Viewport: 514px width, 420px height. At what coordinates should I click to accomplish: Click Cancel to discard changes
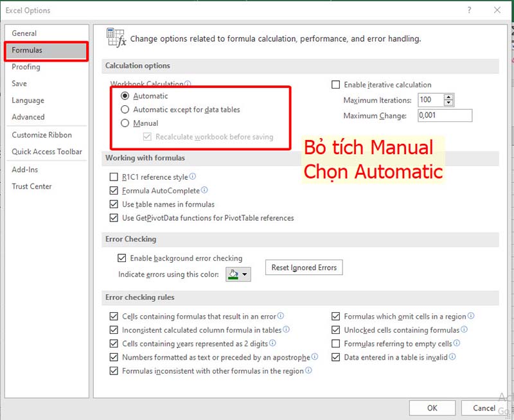coord(484,408)
